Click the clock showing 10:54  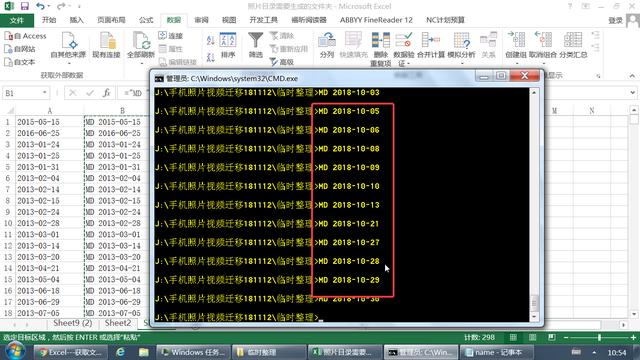[617, 352]
